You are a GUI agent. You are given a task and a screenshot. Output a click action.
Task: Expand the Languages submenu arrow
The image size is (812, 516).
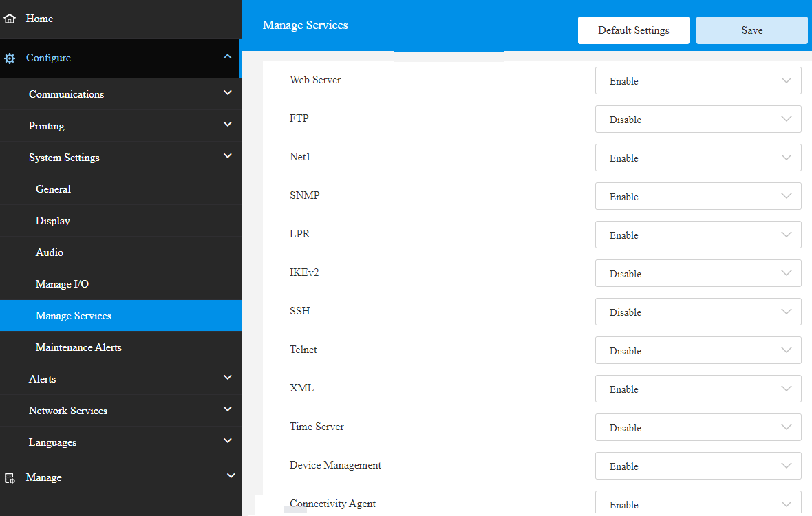coord(228,441)
